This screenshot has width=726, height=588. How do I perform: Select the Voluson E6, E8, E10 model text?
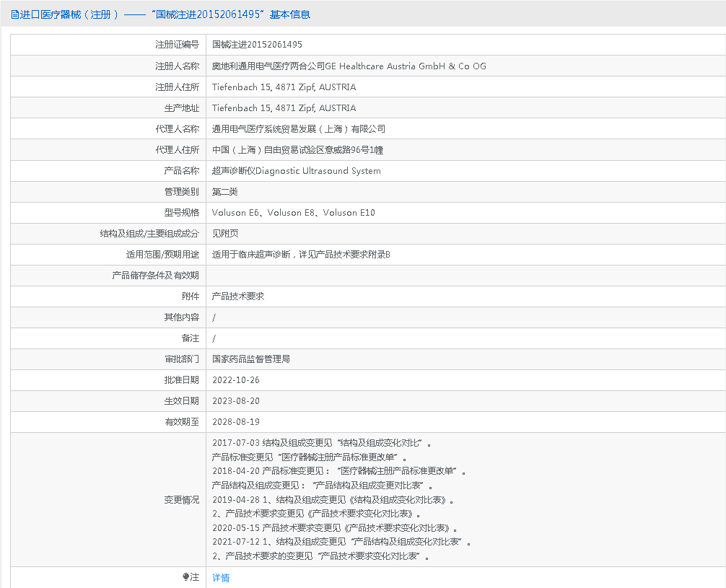coord(293,213)
